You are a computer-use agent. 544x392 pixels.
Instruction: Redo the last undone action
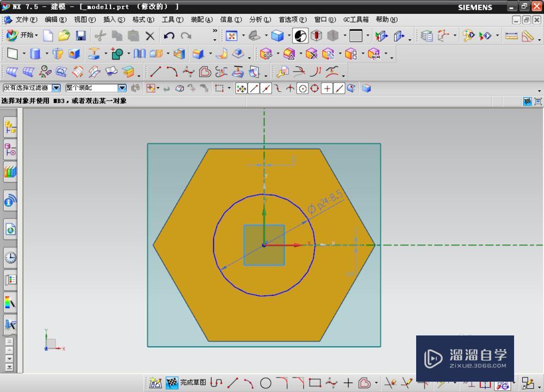pos(186,36)
